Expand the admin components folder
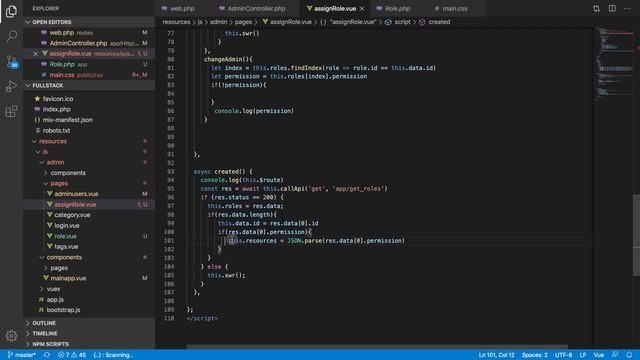 click(x=68, y=173)
